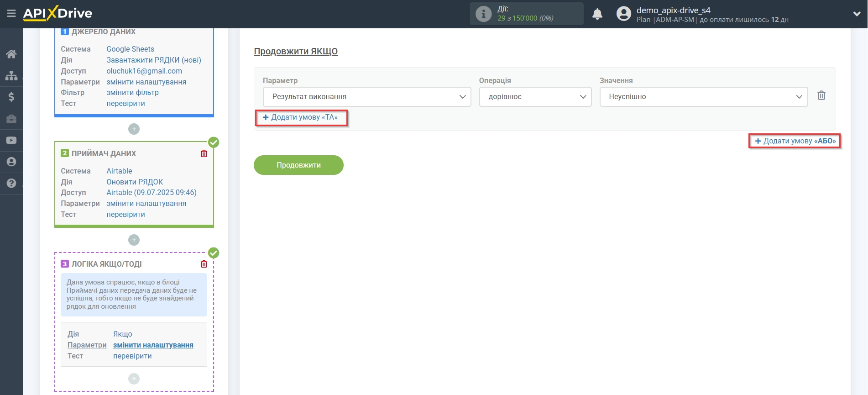The width and height of the screenshot is (868, 395).
Task: Open the home icon in sidebar
Action: point(11,54)
